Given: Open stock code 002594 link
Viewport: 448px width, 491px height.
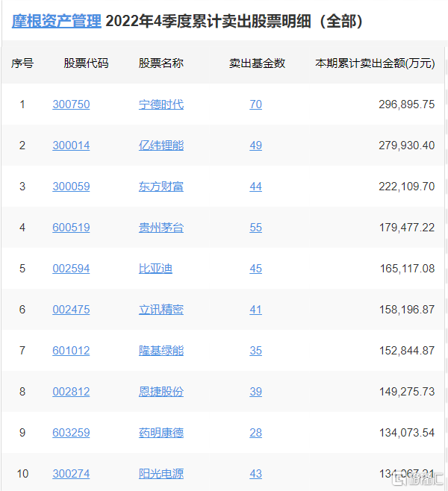Looking at the screenshot, I should pyautogui.click(x=71, y=269).
